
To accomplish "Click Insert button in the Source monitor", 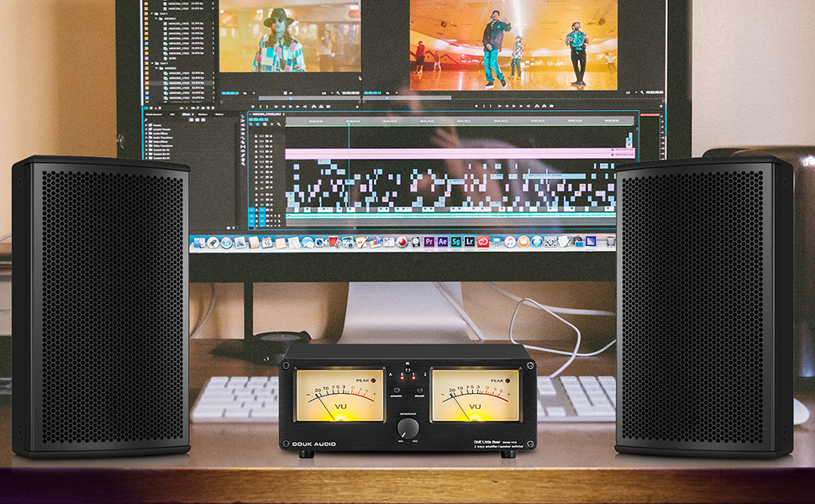I will point(313,107).
